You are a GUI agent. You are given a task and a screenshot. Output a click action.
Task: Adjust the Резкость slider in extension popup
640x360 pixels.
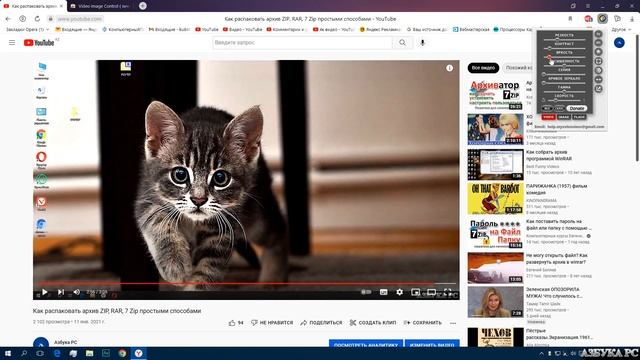(564, 40)
